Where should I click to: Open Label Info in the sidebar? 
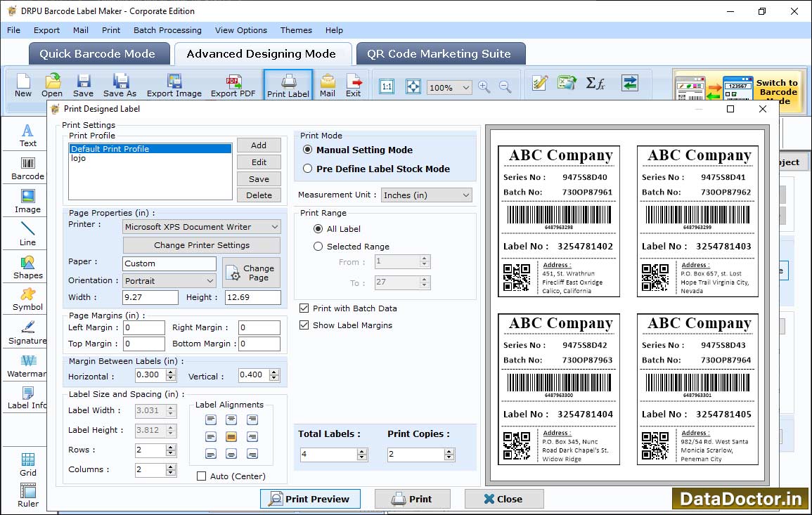tap(27, 398)
